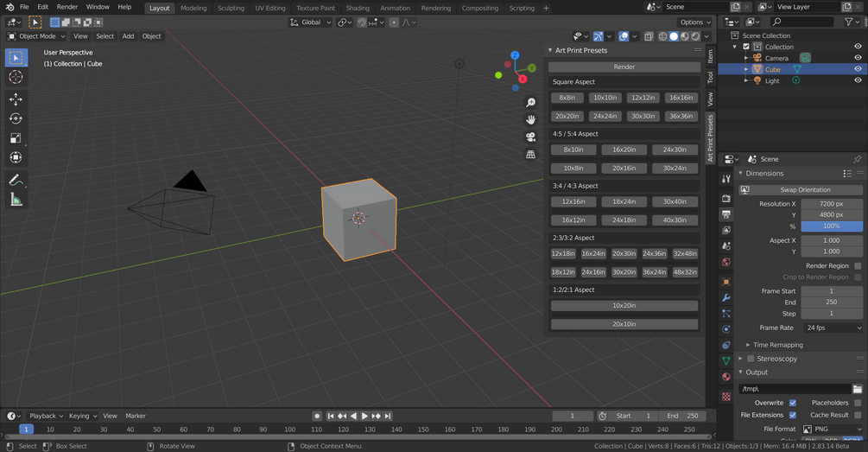The image size is (868, 452).
Task: Click the pan hand viewport icon
Action: coord(531,119)
